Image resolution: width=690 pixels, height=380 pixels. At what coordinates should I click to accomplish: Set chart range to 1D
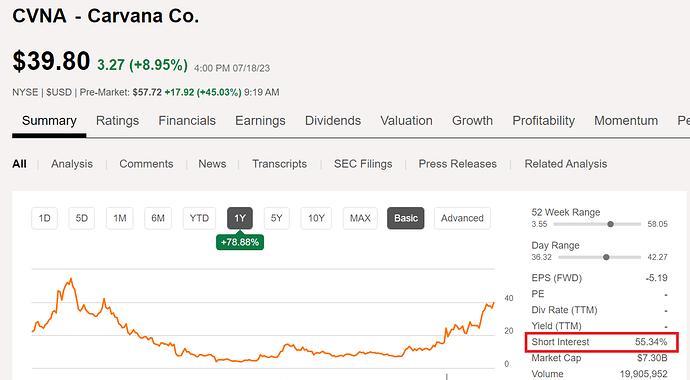(x=44, y=218)
